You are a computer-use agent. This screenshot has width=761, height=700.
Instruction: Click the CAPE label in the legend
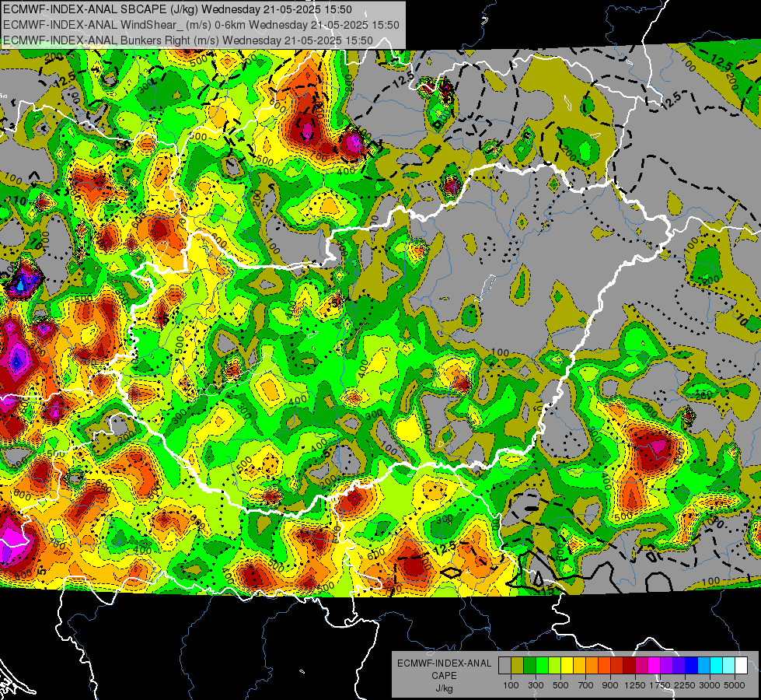[x=444, y=675]
